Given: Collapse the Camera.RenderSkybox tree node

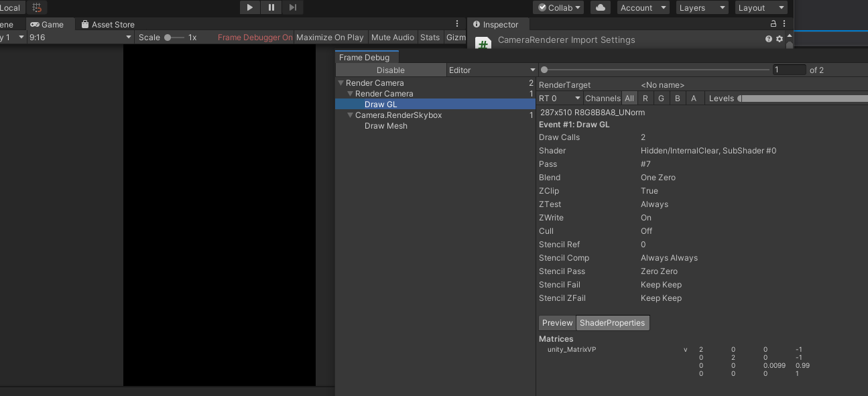Looking at the screenshot, I should (x=350, y=115).
